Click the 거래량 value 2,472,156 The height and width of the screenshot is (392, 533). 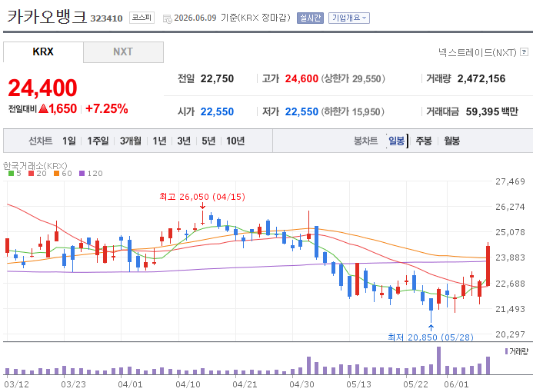coord(481,79)
